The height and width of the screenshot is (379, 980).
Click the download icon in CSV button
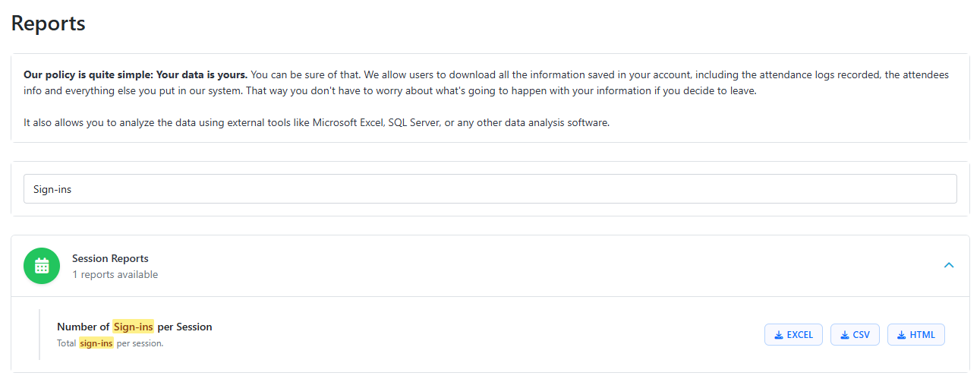[x=845, y=335]
